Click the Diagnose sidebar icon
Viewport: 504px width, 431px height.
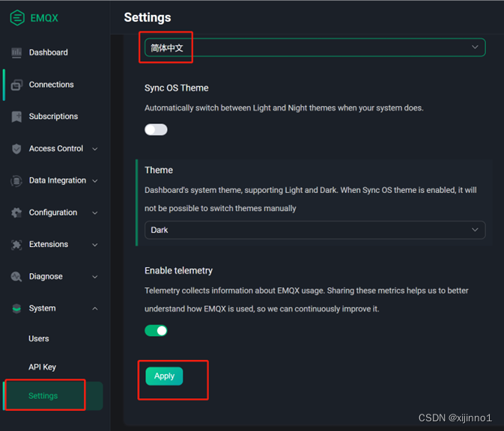(x=16, y=277)
